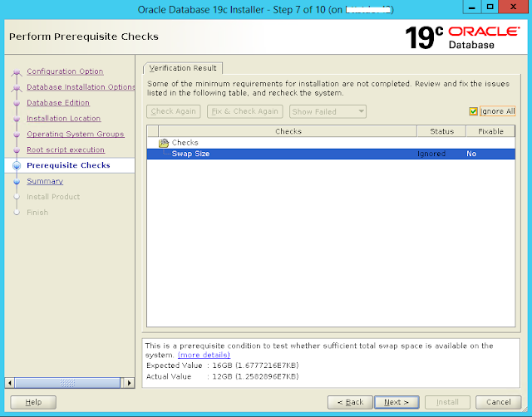Open the Show Failed dropdown
The height and width of the screenshot is (417, 532).
[328, 111]
